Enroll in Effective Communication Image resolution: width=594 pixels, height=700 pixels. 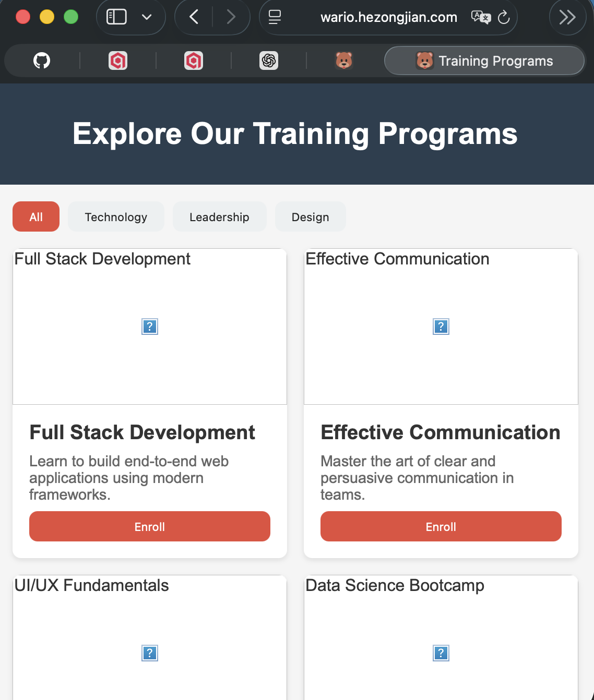point(441,527)
